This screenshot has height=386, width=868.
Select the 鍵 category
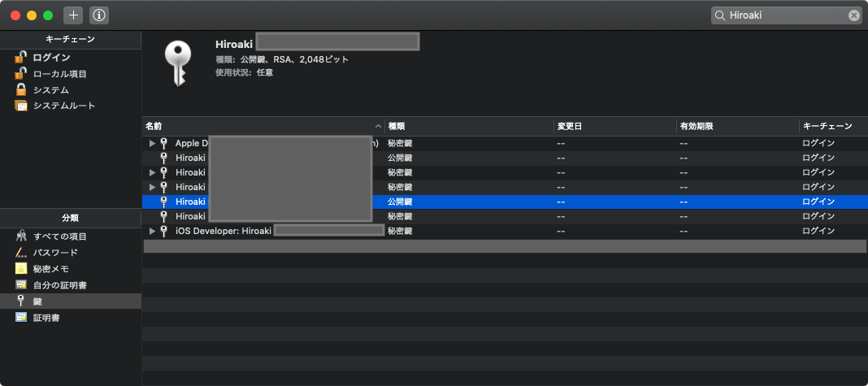point(37,301)
